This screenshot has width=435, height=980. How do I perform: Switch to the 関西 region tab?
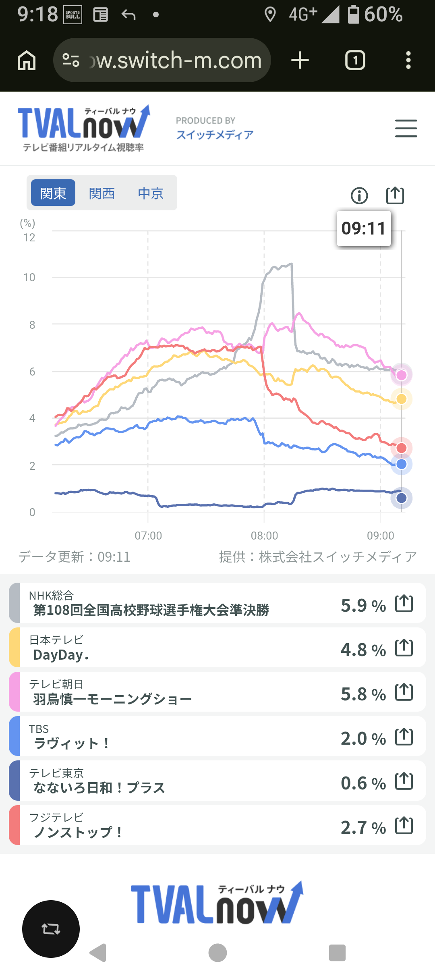pos(102,193)
